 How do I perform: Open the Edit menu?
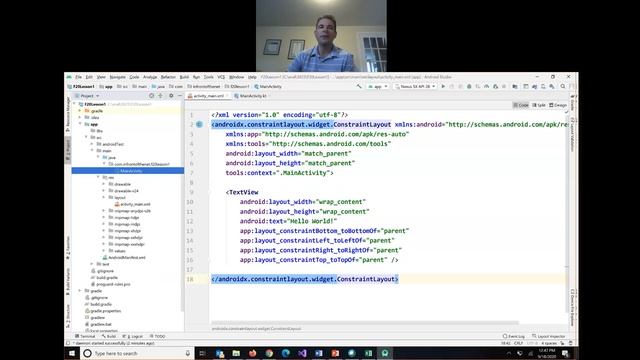[x=89, y=77]
